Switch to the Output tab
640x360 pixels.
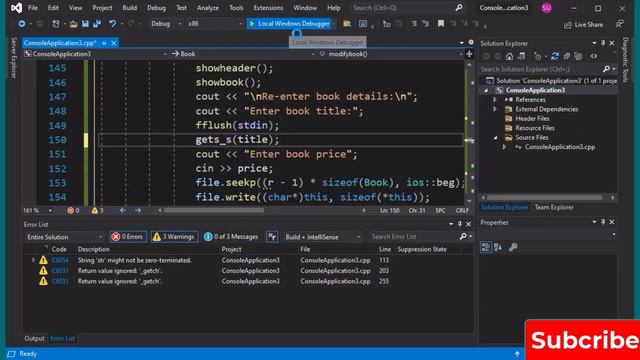coord(34,338)
